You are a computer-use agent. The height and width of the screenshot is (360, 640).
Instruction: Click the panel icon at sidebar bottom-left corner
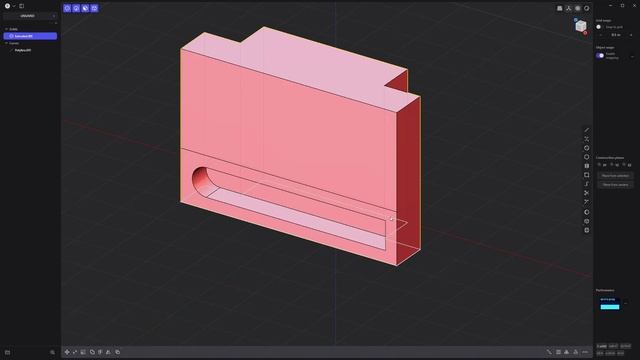click(7, 352)
